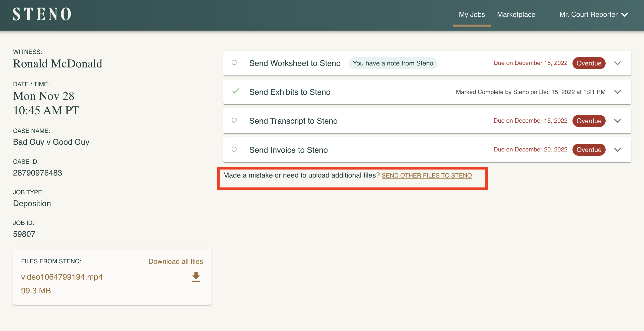The height and width of the screenshot is (331, 644).
Task: Click the Send Exhibits to Steno title
Action: coord(290,92)
